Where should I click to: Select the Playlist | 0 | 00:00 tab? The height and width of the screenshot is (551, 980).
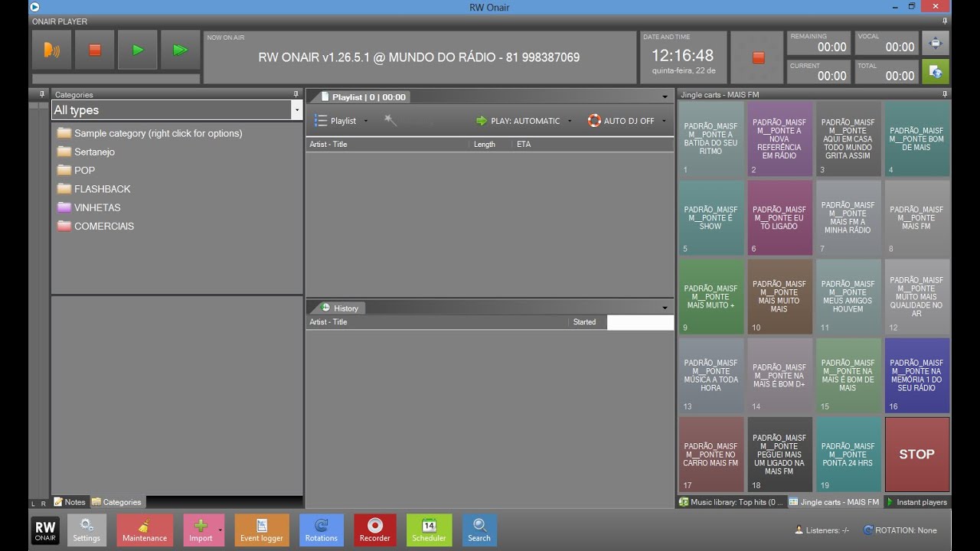click(364, 97)
